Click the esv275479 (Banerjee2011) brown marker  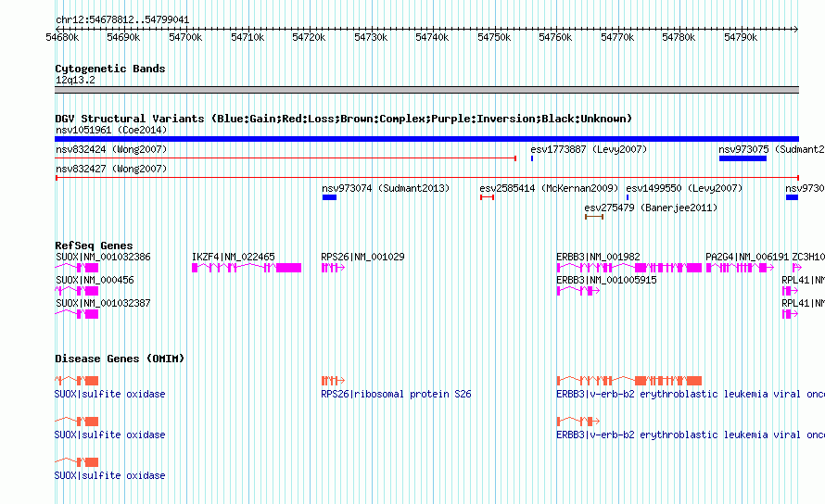pyautogui.click(x=594, y=217)
